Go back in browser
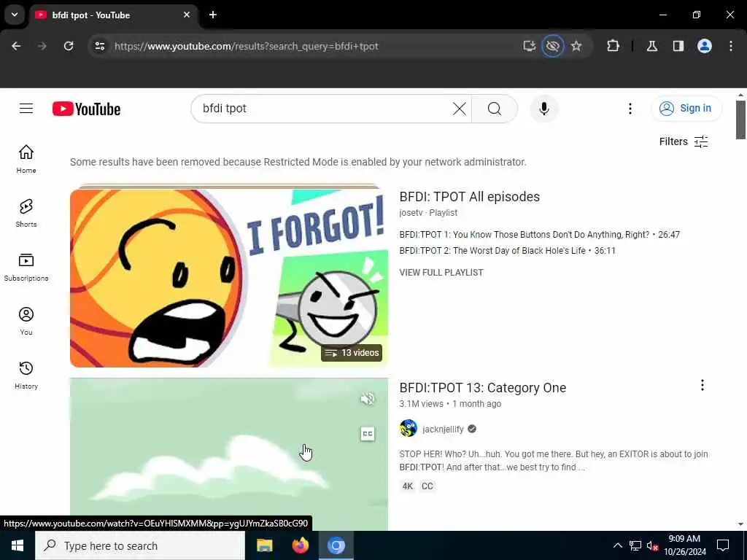This screenshot has height=560, width=747. point(16,46)
